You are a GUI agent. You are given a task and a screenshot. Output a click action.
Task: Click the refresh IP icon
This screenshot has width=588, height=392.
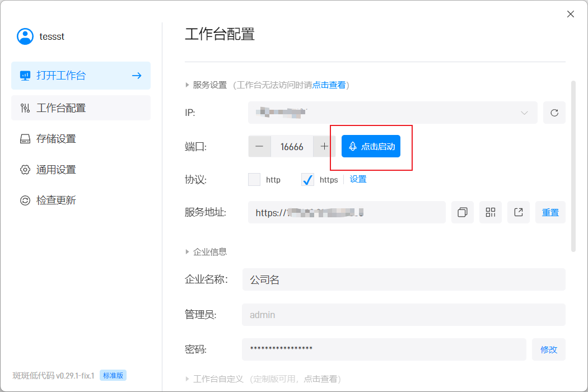[x=554, y=113]
